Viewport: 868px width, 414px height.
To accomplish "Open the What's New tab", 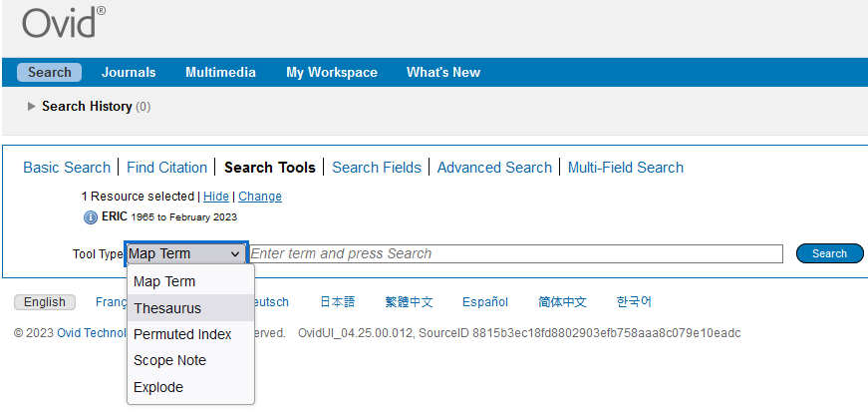I will (442, 72).
